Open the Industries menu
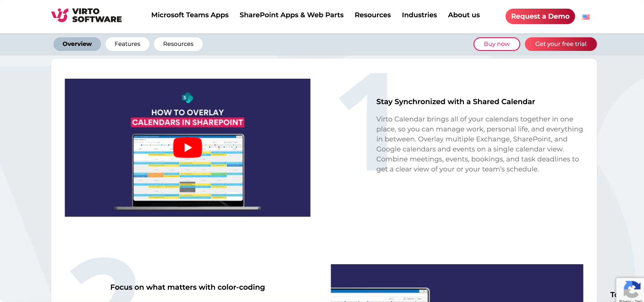 419,15
